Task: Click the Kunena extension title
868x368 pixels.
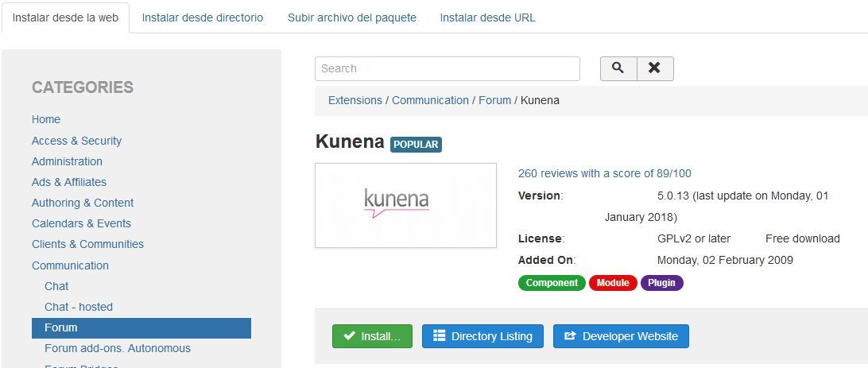Action: (349, 141)
